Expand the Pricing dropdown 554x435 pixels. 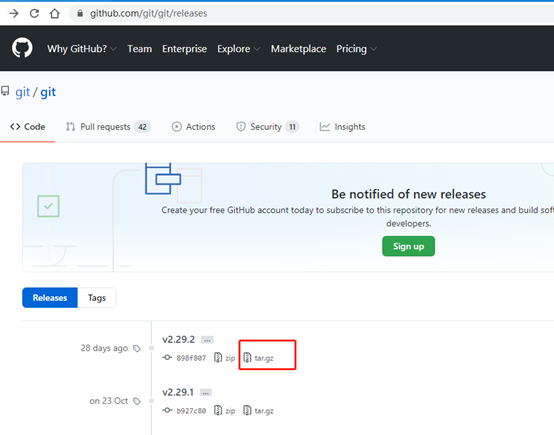(x=356, y=49)
